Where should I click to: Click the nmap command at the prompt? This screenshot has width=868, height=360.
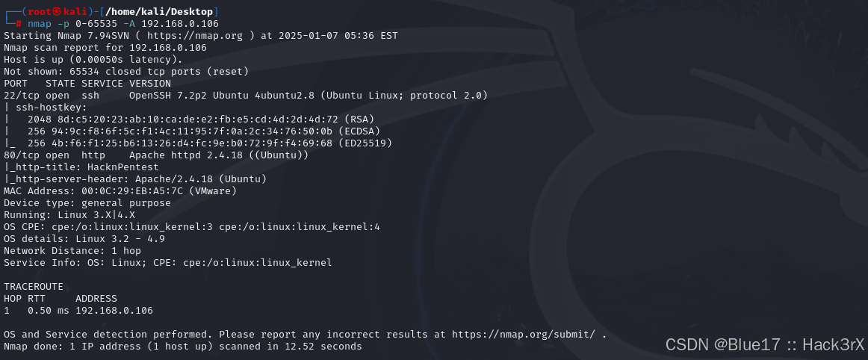[x=123, y=24]
